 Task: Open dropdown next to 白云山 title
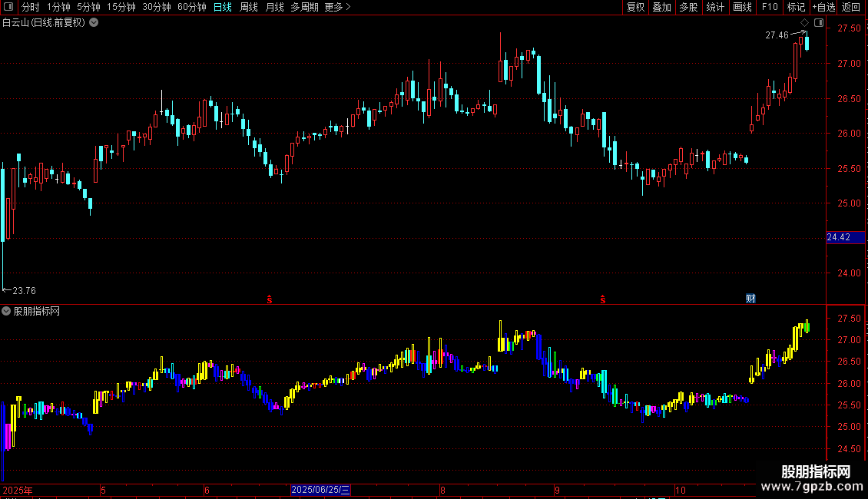[x=94, y=22]
